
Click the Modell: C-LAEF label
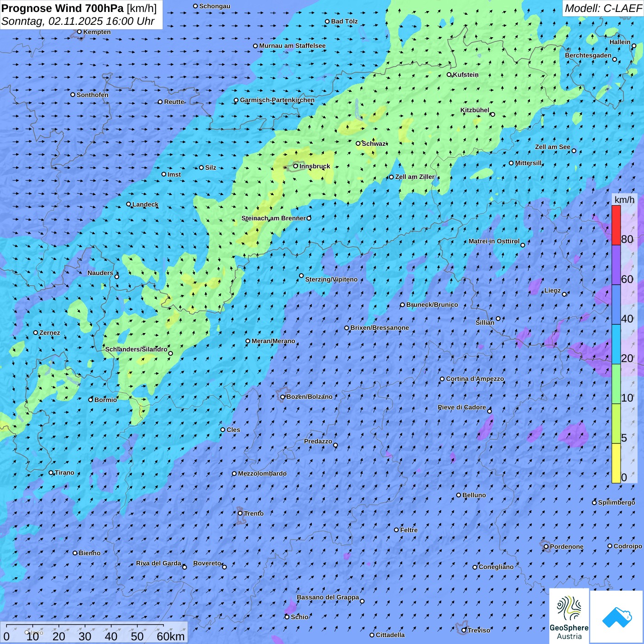[x=603, y=8]
